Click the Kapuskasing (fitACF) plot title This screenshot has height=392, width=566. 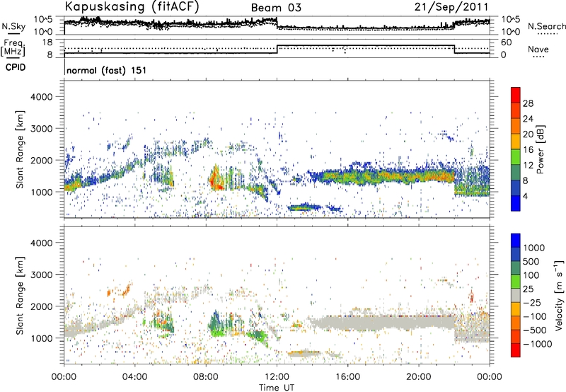132,7
